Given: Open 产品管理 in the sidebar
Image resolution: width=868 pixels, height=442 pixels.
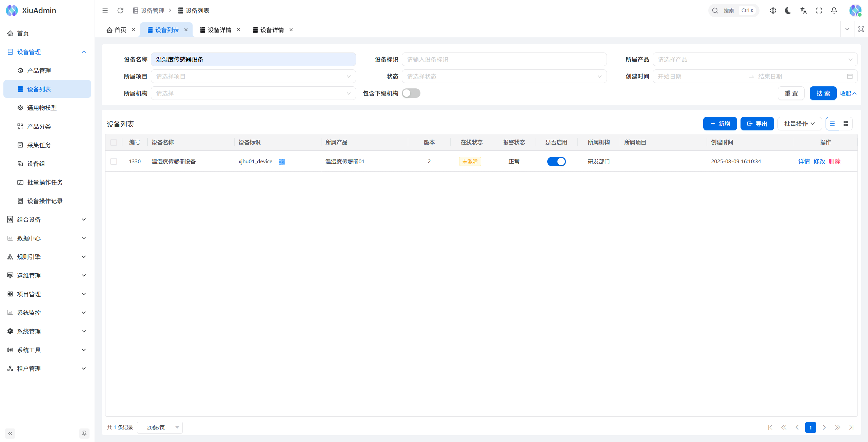Looking at the screenshot, I should [x=39, y=70].
